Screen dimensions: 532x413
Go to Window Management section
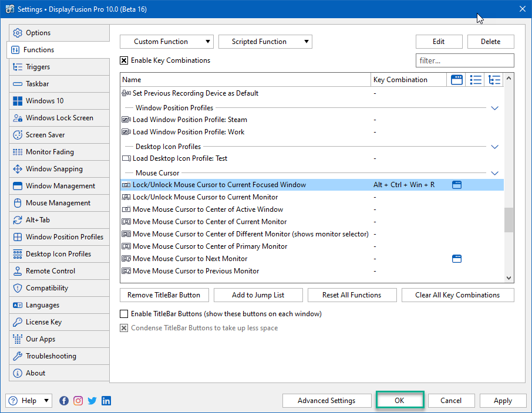(59, 186)
